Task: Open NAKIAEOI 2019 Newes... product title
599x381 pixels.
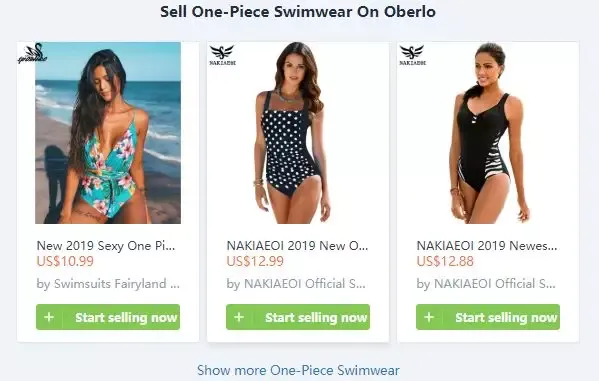Action: (x=487, y=246)
